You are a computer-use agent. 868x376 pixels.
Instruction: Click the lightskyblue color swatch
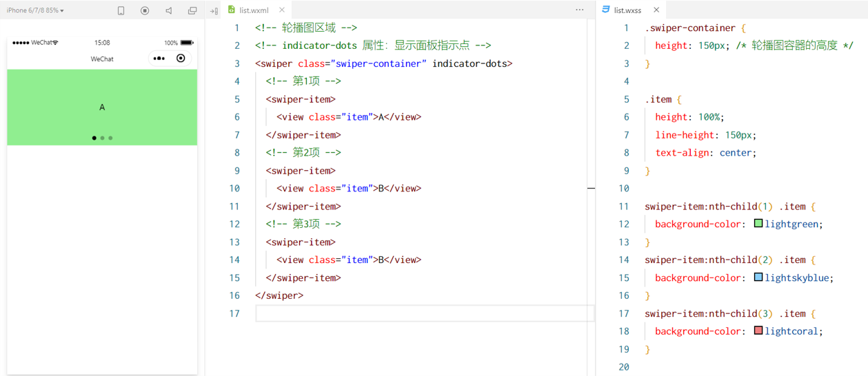pyautogui.click(x=758, y=278)
